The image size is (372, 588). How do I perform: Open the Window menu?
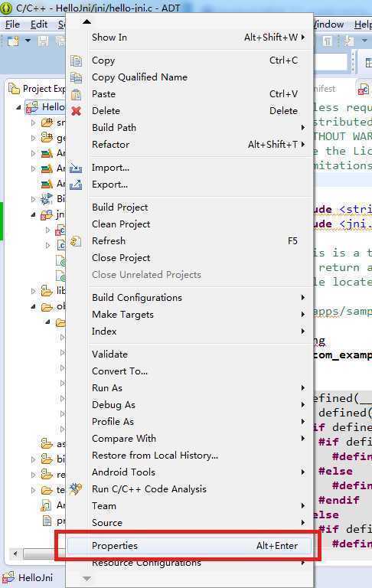pos(329,24)
